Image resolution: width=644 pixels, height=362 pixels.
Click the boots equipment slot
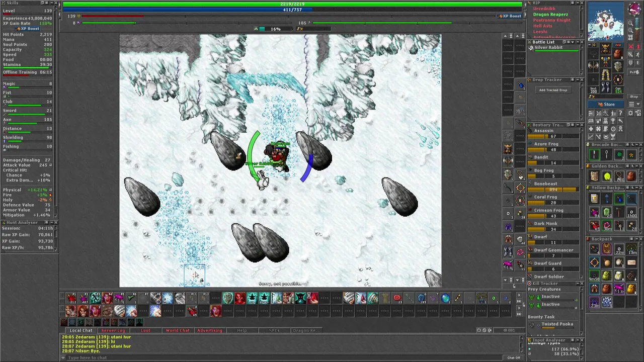[x=605, y=87]
